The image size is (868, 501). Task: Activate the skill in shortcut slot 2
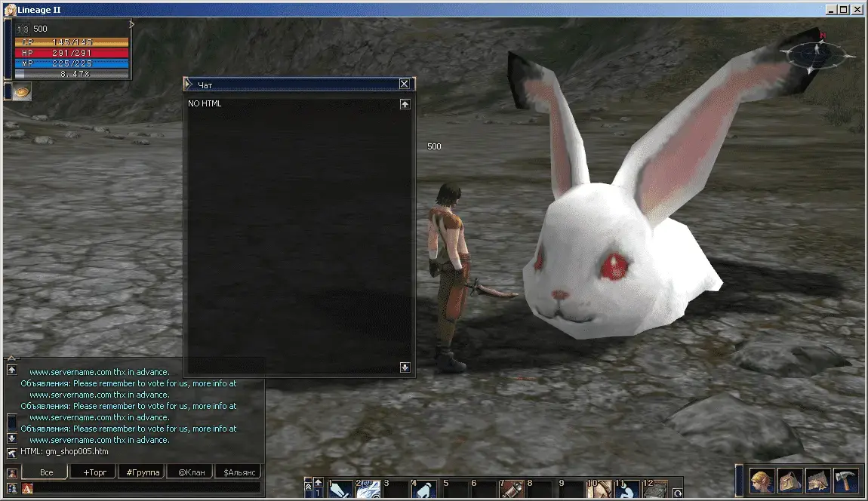[368, 489]
